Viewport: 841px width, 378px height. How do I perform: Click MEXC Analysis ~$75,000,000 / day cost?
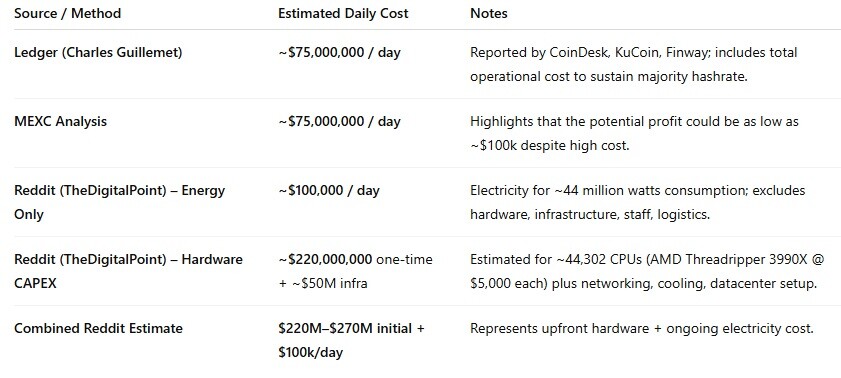point(340,121)
